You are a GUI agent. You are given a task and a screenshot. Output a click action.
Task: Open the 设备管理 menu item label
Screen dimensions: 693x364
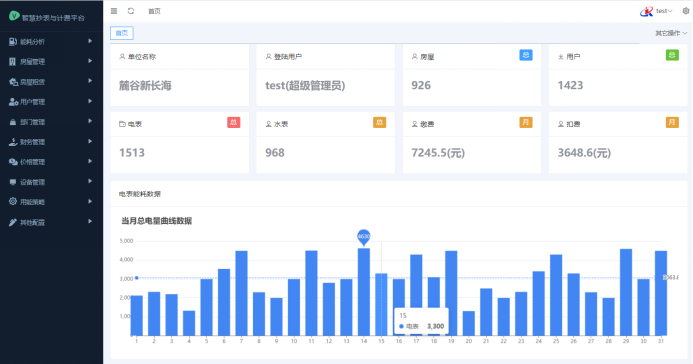pyautogui.click(x=32, y=182)
